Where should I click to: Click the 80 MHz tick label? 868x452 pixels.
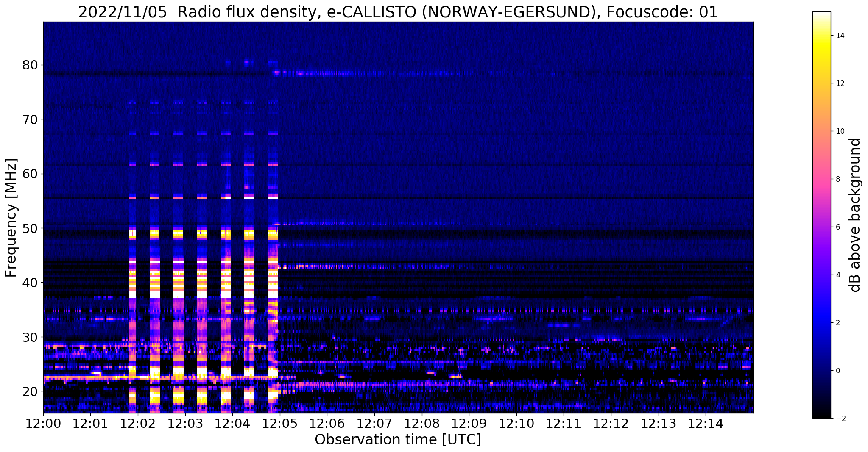point(30,65)
